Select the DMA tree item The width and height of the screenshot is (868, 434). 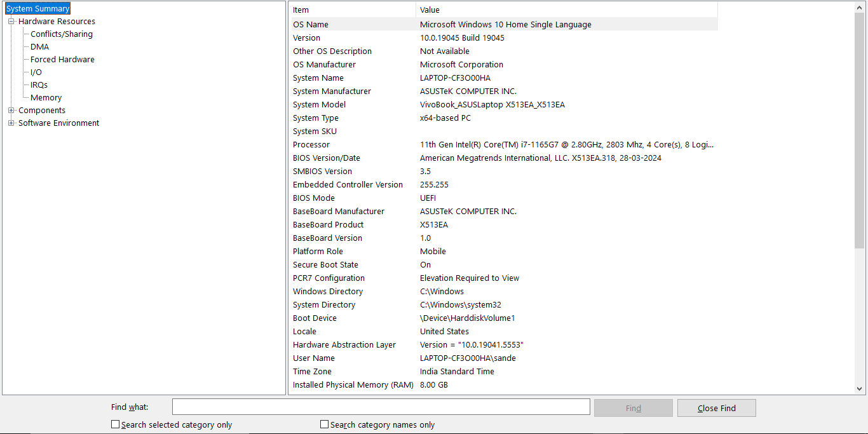39,46
